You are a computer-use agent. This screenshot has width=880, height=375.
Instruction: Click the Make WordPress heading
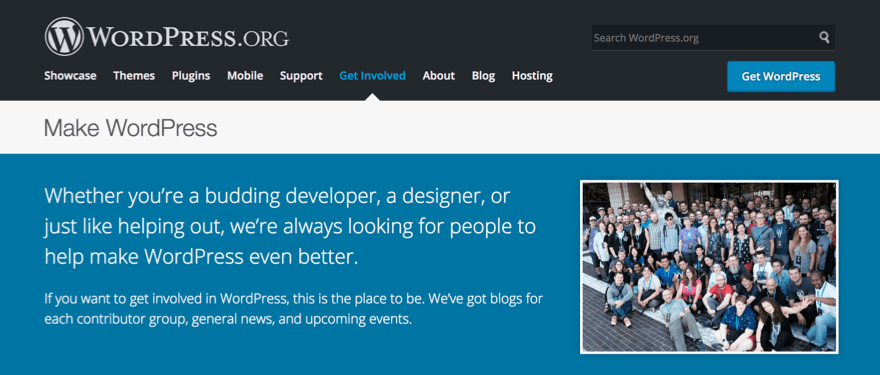[x=131, y=128]
